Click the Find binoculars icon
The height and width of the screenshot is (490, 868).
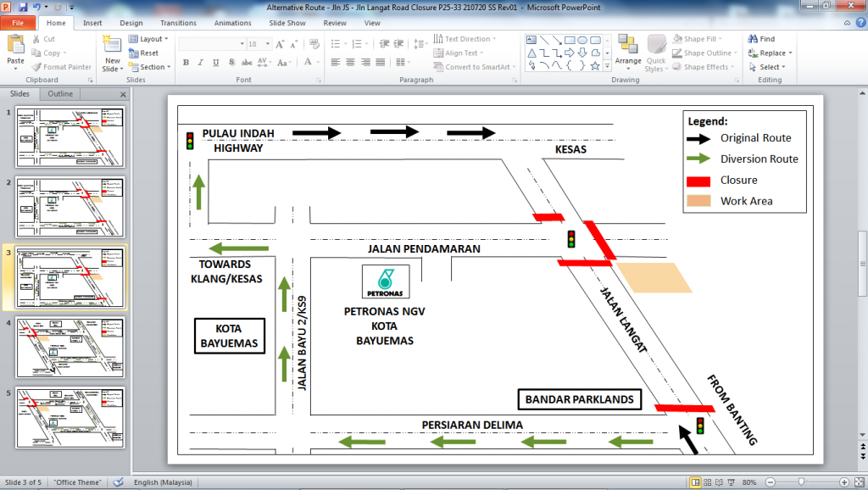coord(753,39)
